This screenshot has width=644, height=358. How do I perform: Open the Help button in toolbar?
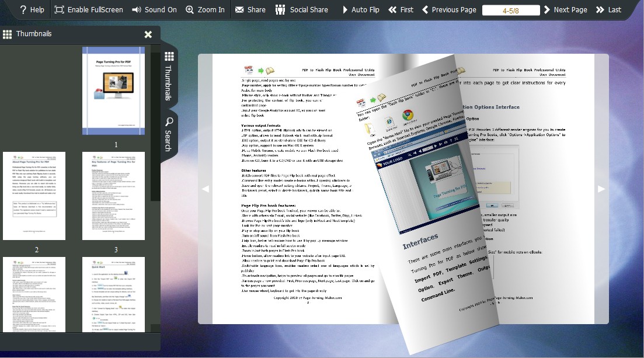tap(32, 9)
